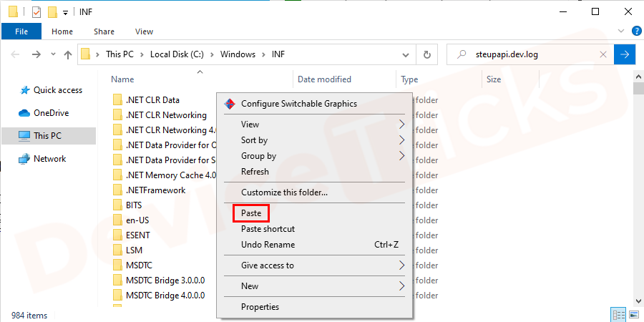This screenshot has height=322, width=644.
Task: Click the .NET Memory Cache folder icon
Action: [118, 175]
